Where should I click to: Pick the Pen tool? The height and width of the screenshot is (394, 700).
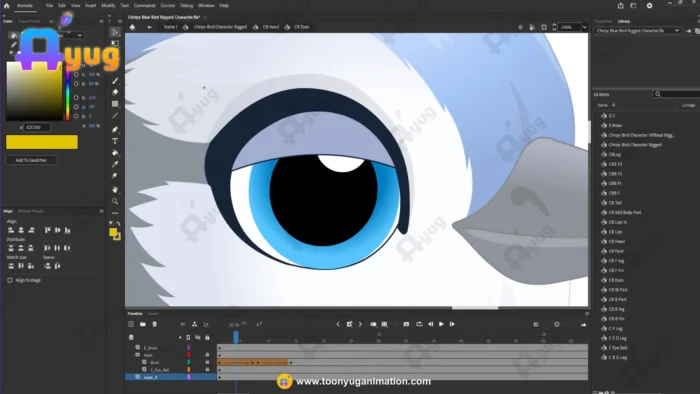(115, 129)
